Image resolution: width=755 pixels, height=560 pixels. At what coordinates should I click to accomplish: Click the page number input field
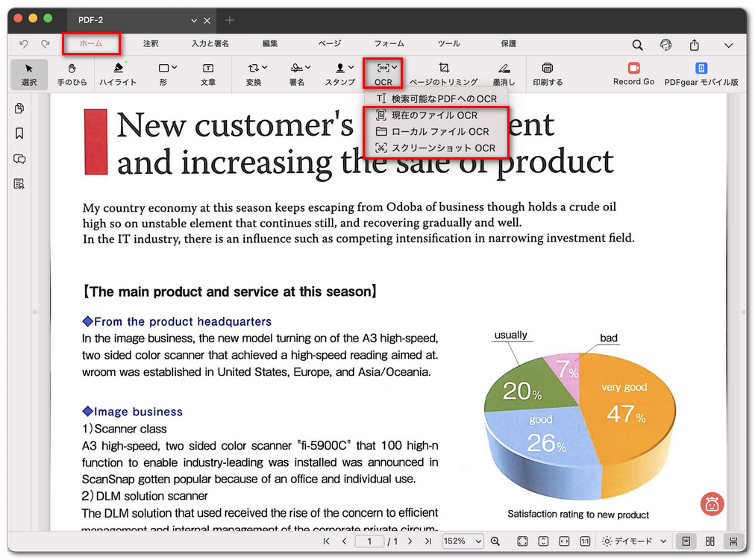[x=369, y=541]
